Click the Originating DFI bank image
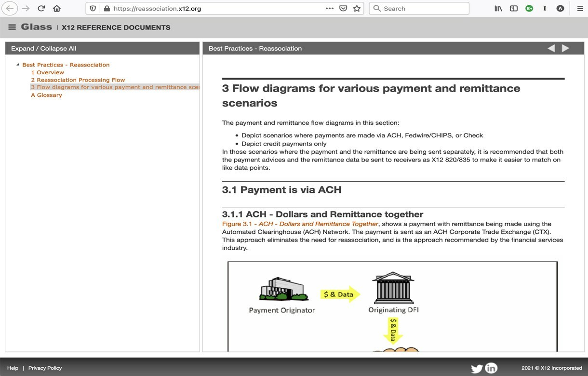The height and width of the screenshot is (376, 588). click(393, 287)
